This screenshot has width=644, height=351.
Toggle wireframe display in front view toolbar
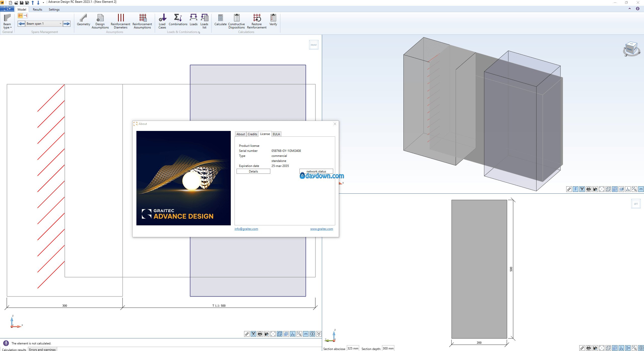280,334
